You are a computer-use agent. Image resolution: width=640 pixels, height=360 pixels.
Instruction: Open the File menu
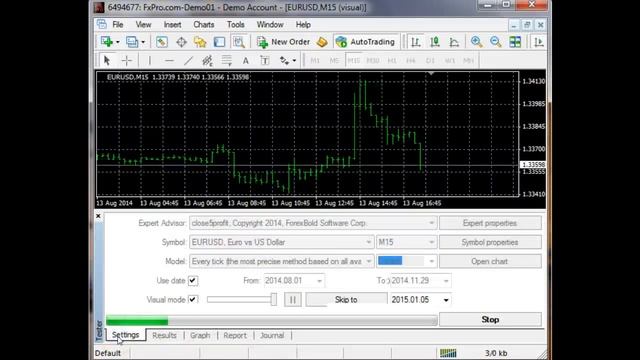coord(118,24)
